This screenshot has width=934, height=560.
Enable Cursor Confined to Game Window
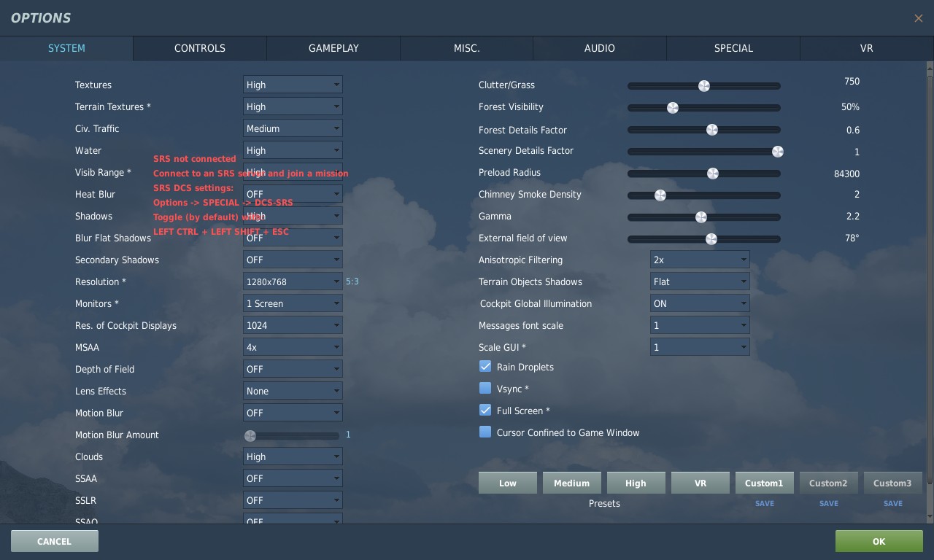pos(485,432)
